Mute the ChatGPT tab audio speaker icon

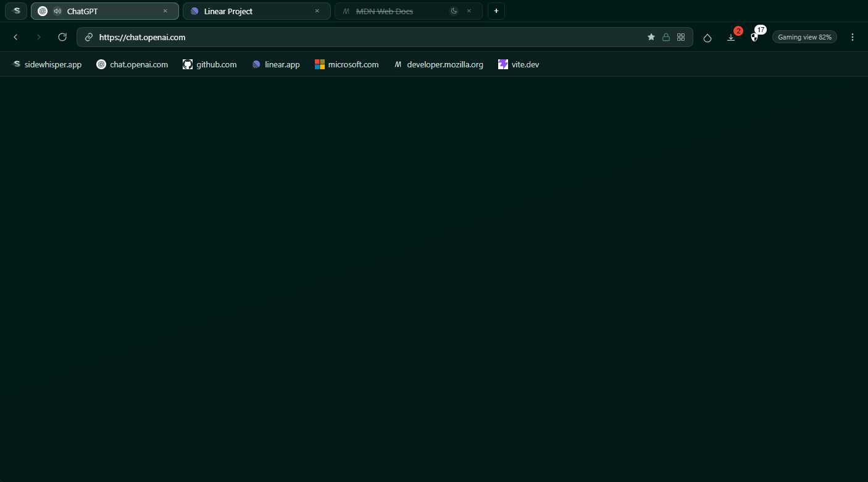tap(57, 11)
